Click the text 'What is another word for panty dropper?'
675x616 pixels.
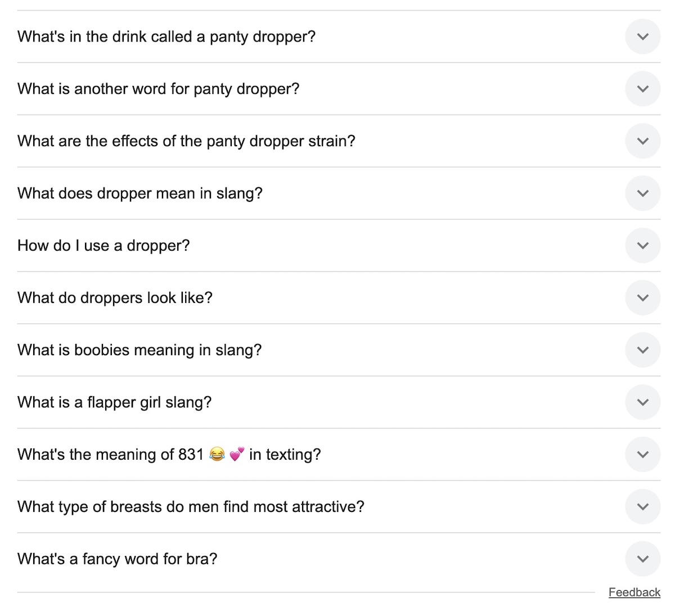pyautogui.click(x=158, y=89)
